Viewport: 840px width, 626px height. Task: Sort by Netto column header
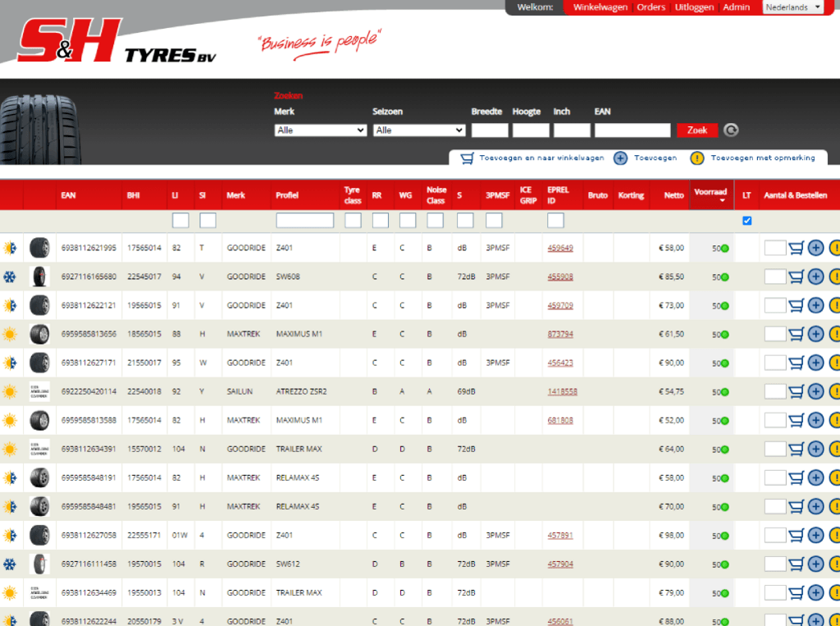click(673, 195)
